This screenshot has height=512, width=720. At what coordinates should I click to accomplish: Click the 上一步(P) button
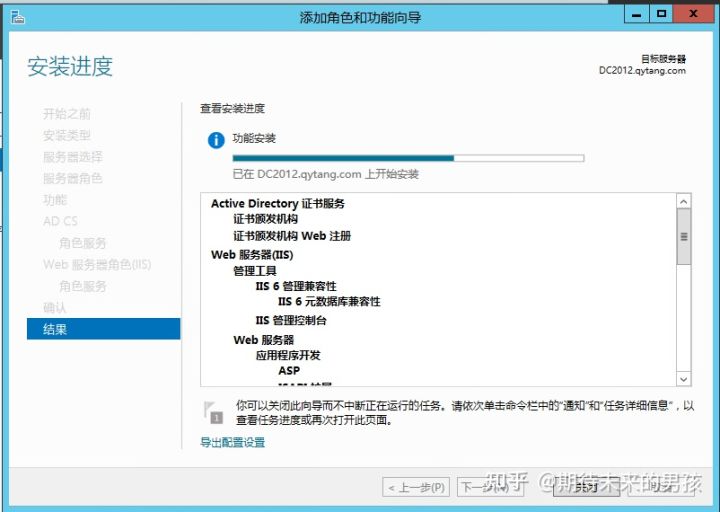[x=416, y=487]
